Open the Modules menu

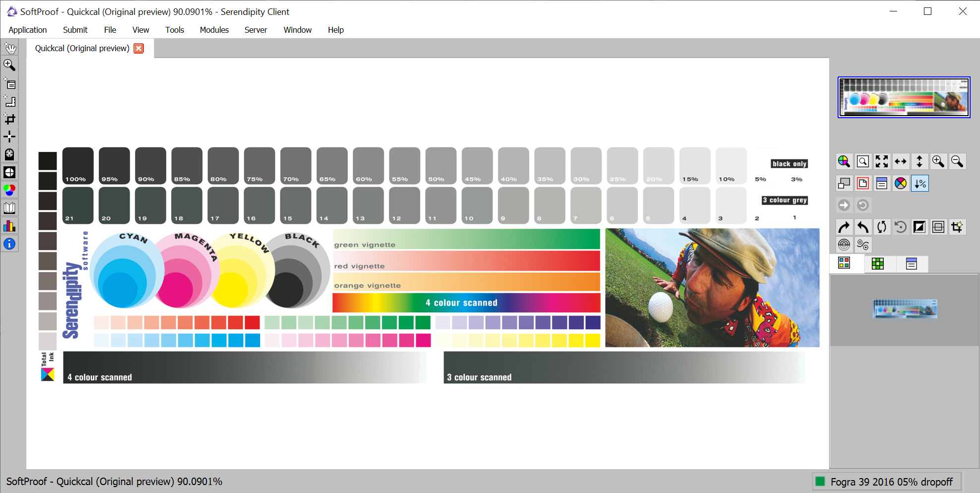(x=214, y=30)
